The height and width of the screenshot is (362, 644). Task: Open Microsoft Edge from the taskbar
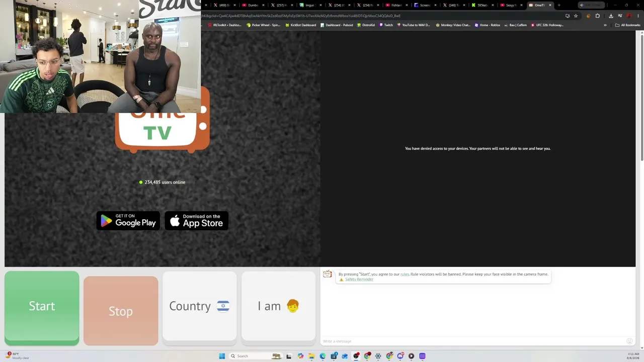[x=323, y=356]
